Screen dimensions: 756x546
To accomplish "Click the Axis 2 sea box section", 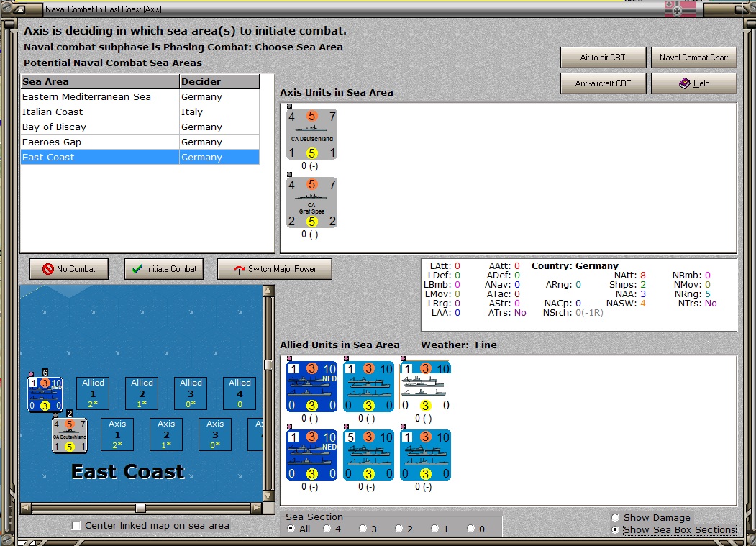I will tap(166, 434).
